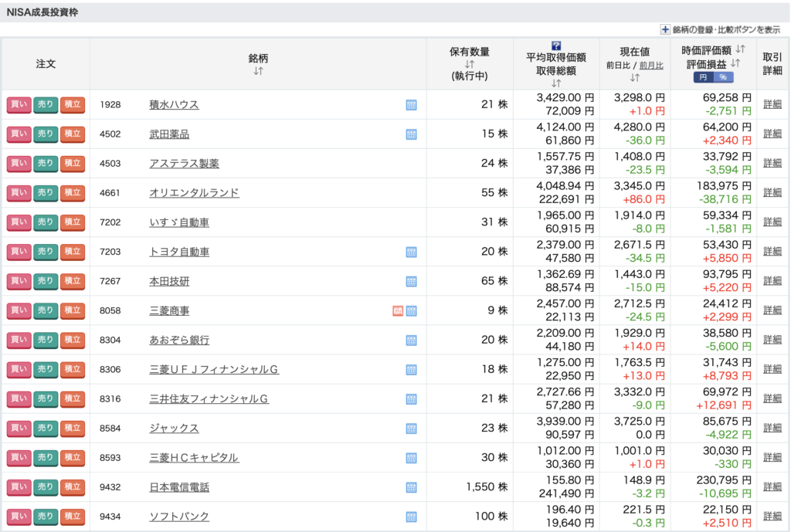Open 詳細 link for 積水ハウス row
791x532 pixels.
coord(772,104)
